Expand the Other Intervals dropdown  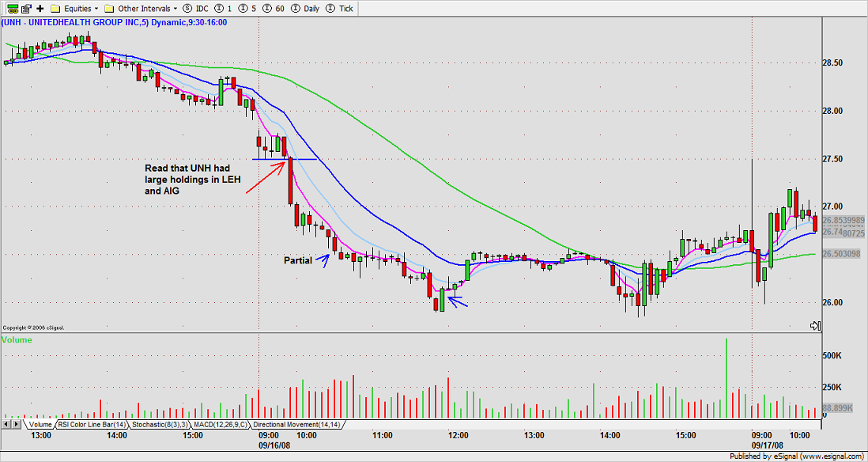point(142,9)
